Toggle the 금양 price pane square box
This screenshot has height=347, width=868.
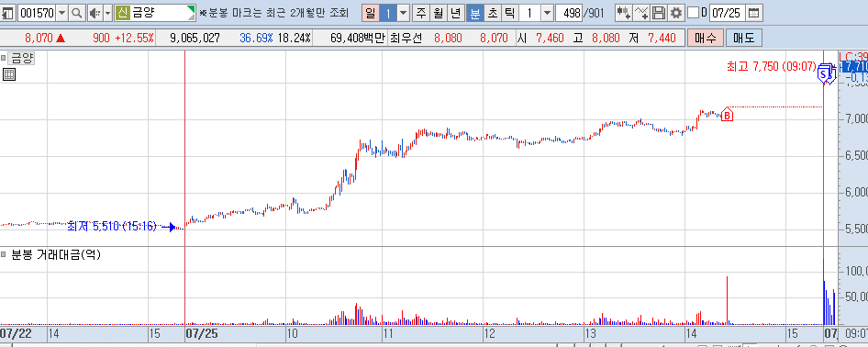coord(4,58)
